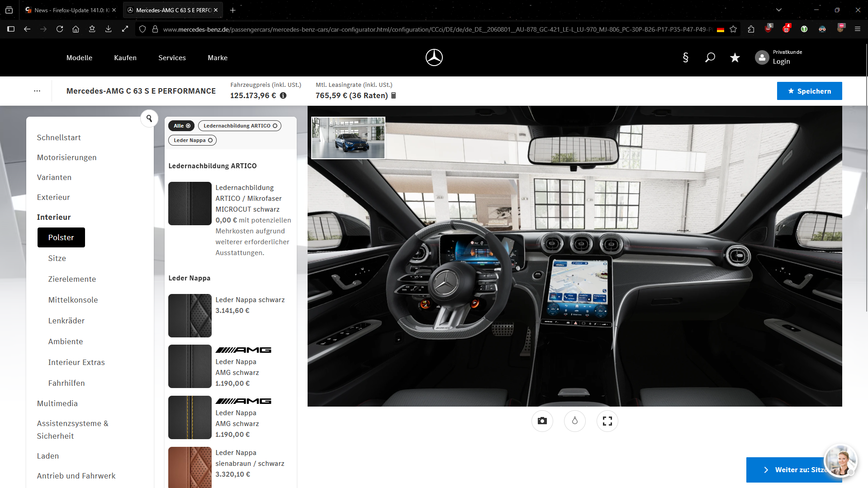The width and height of the screenshot is (868, 488).
Task: Switch to exterior view thumbnail
Action: pos(348,138)
